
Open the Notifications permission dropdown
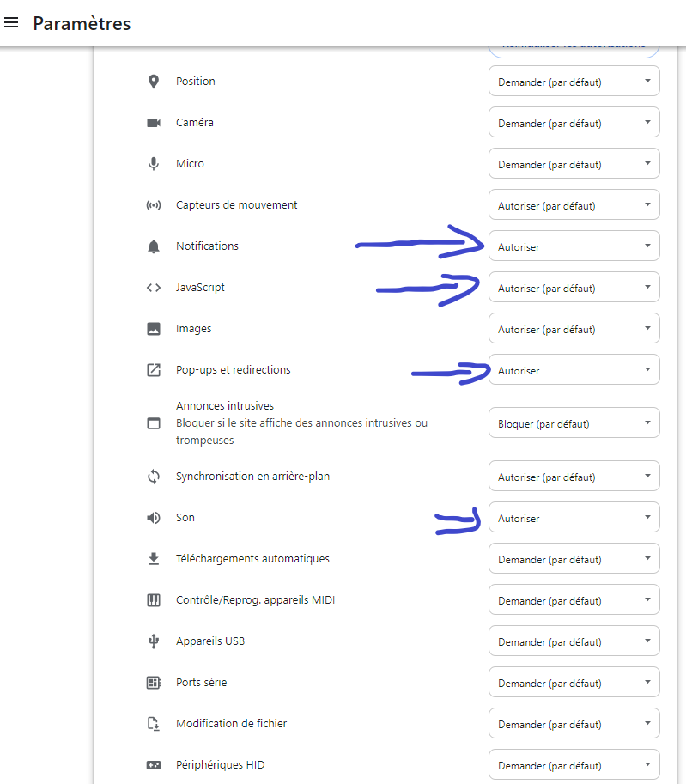pyautogui.click(x=574, y=246)
